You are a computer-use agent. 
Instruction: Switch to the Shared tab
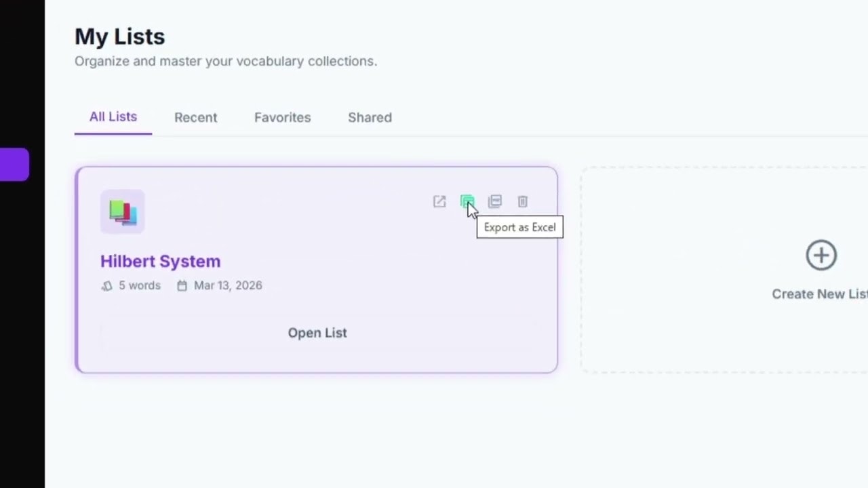(x=370, y=117)
